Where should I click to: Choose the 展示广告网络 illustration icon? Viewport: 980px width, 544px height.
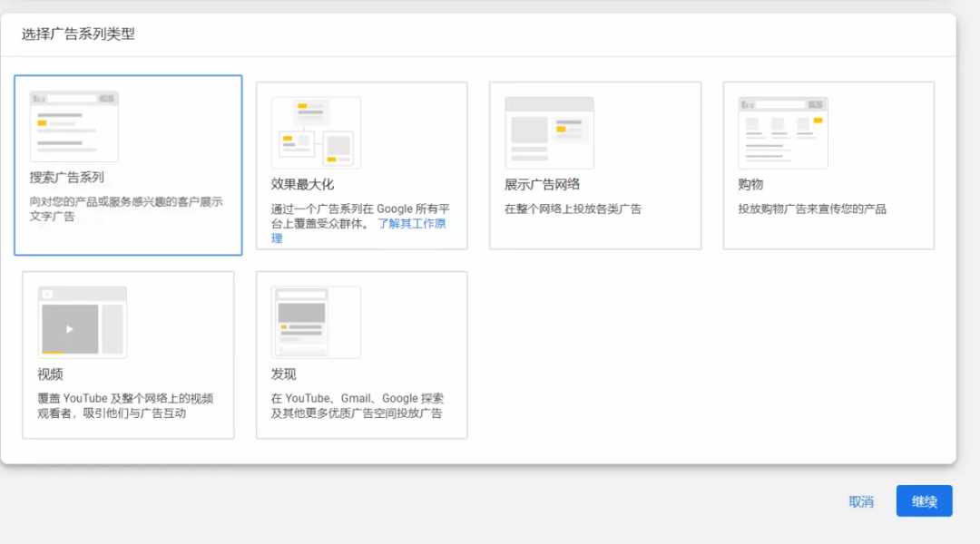tap(549, 132)
